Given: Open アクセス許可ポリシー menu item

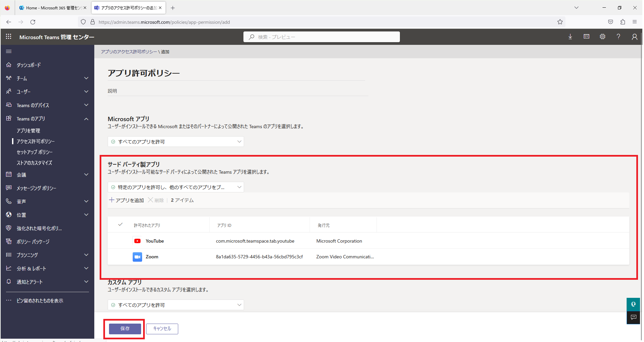Looking at the screenshot, I should click(x=36, y=141).
